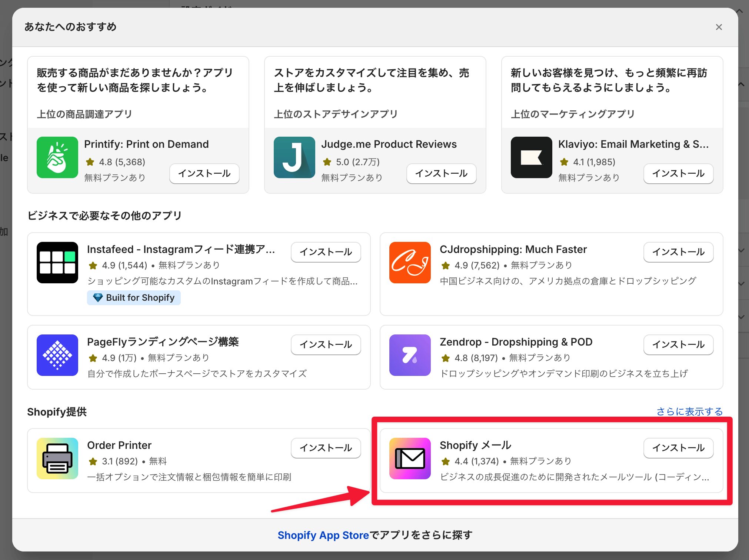This screenshot has height=560, width=749.
Task: Open PageFlyランディングページ構築 title
Action: (163, 342)
